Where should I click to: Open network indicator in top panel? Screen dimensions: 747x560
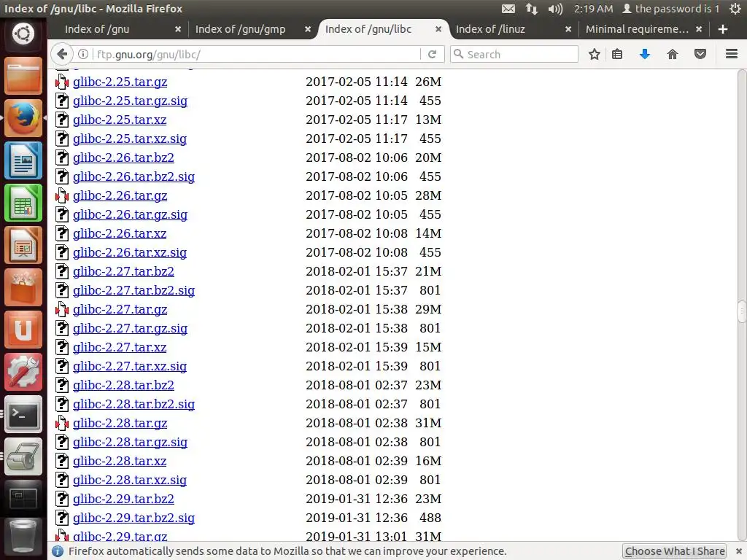pyautogui.click(x=531, y=9)
